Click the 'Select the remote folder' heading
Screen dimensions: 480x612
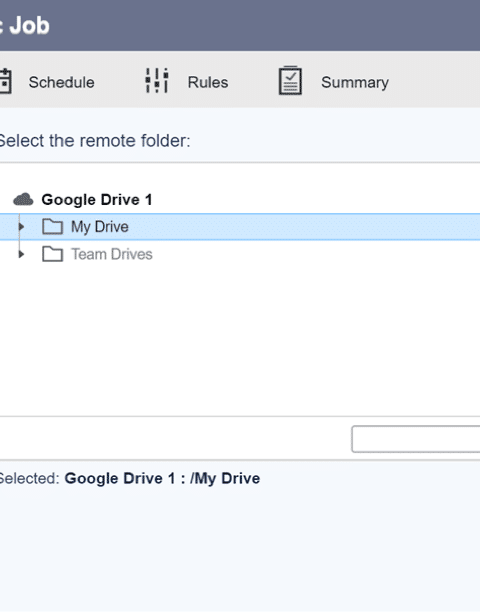(x=95, y=141)
